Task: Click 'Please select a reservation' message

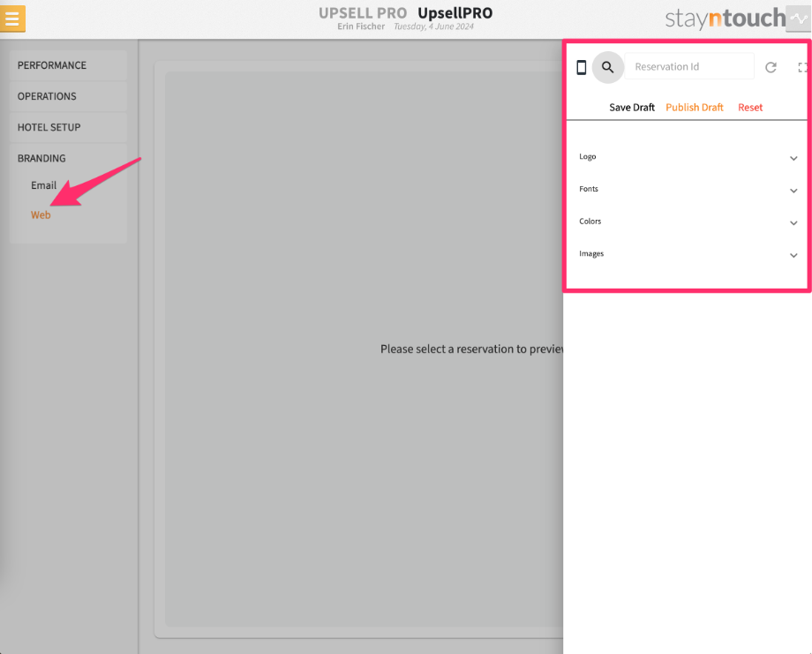Action: click(472, 349)
